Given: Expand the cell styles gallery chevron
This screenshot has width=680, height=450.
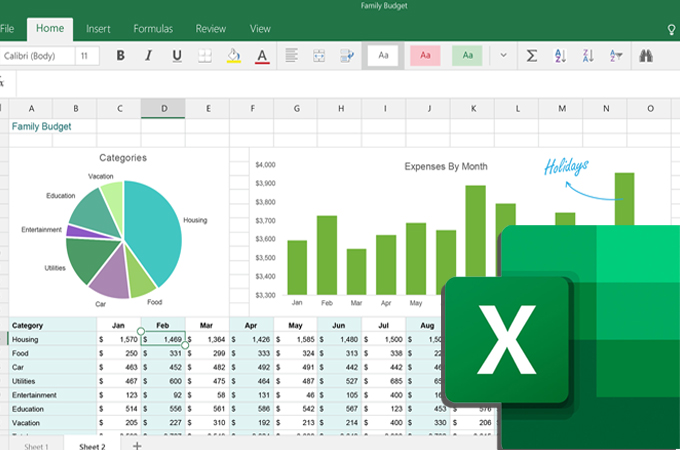Looking at the screenshot, I should [503, 56].
